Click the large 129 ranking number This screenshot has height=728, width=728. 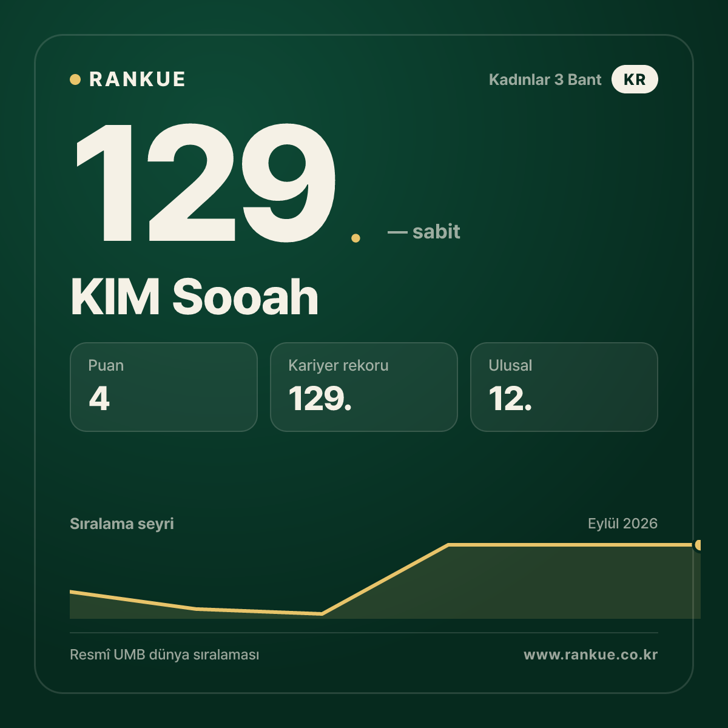[205, 182]
